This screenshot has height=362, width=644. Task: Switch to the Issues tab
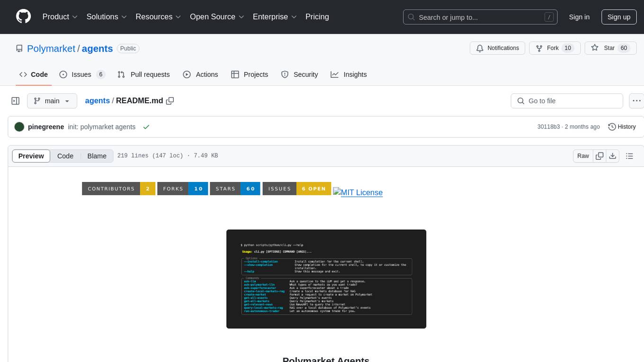(82, 74)
